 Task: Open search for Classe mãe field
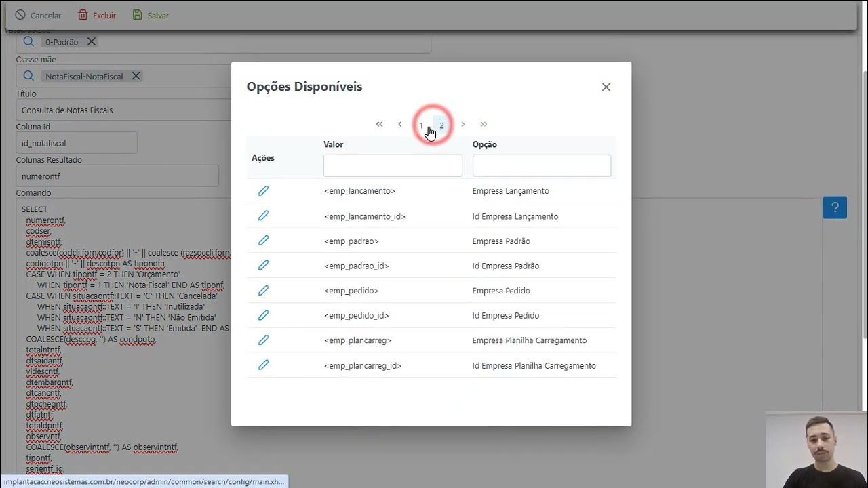point(28,76)
